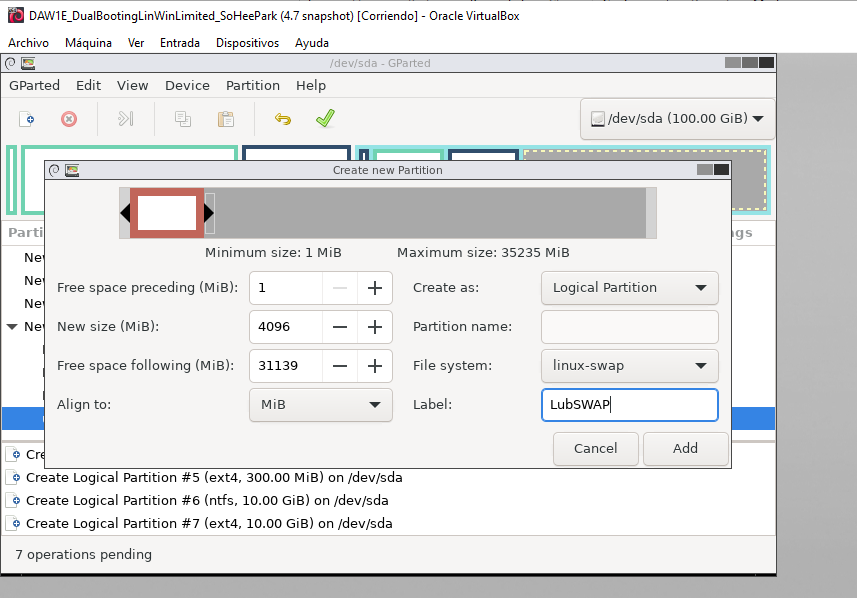Open the Edit menu in GParted
The width and height of the screenshot is (857, 598).
point(89,86)
